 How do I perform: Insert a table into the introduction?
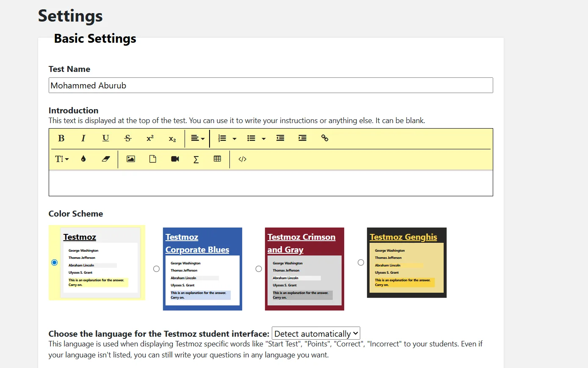217,159
